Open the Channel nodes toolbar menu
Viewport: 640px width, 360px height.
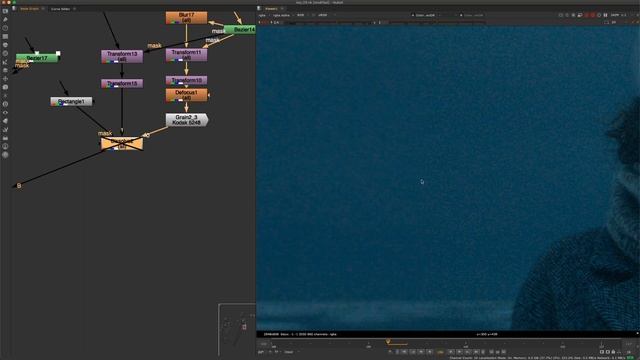coord(5,36)
